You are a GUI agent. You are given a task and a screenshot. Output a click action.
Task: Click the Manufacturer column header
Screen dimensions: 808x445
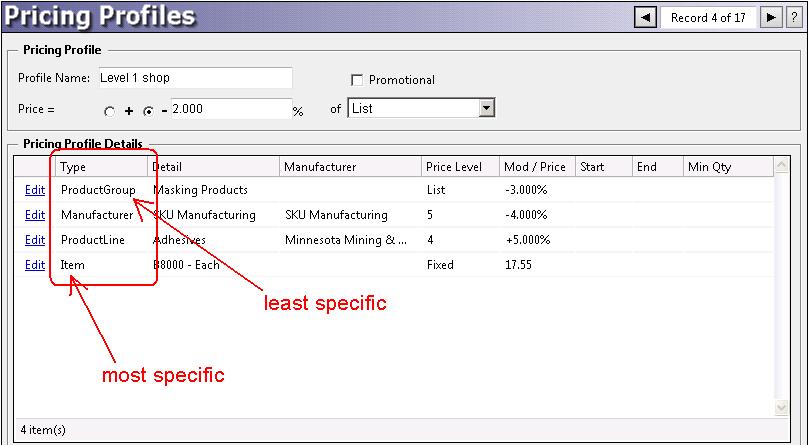click(x=349, y=167)
